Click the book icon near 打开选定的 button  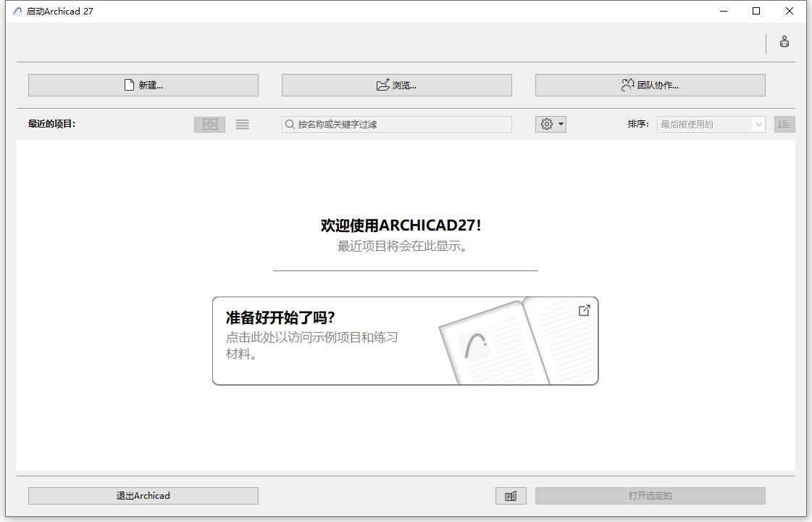(x=511, y=495)
